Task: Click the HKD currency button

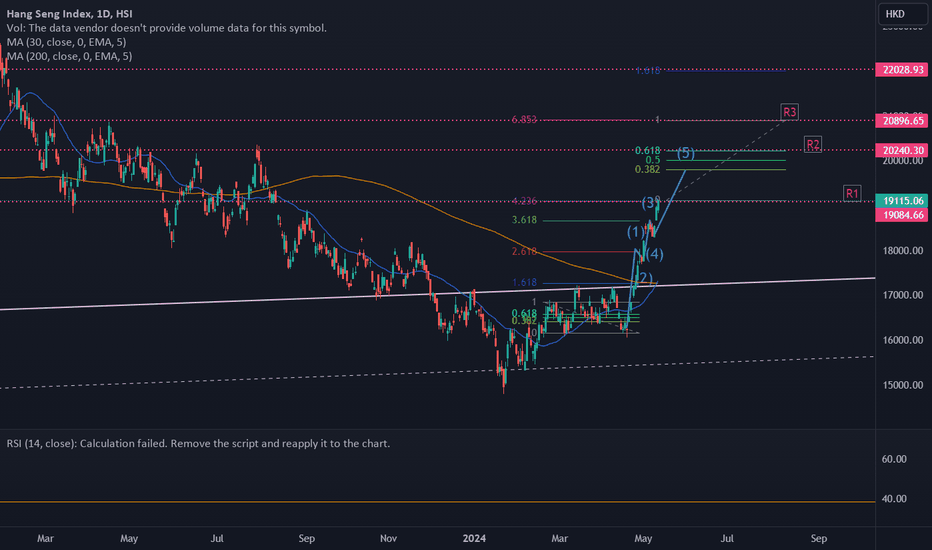Action: (902, 14)
